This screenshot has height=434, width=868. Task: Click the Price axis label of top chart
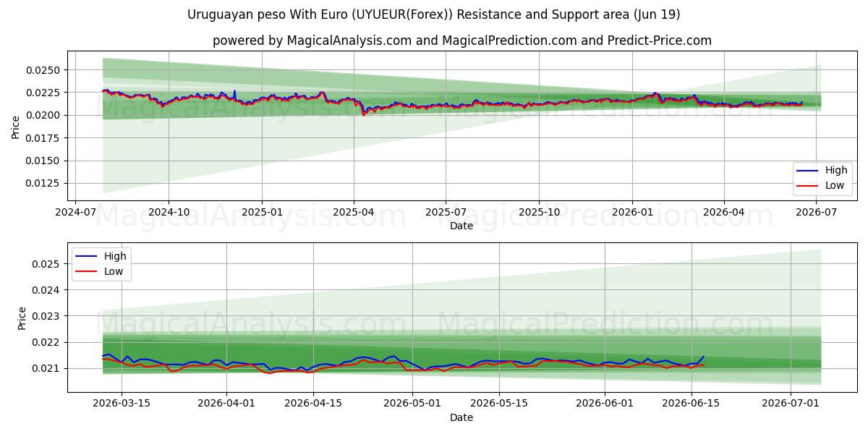pyautogui.click(x=16, y=127)
